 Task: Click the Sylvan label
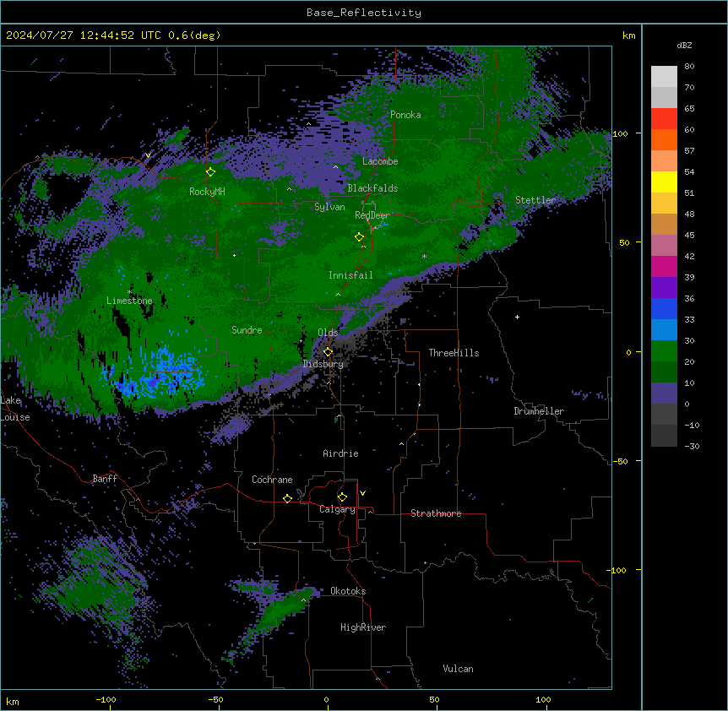(x=329, y=207)
